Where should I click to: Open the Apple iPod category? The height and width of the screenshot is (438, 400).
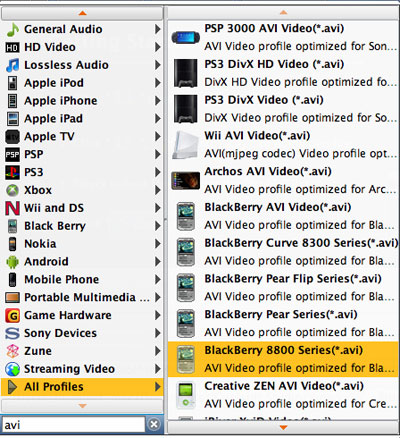(x=82, y=83)
